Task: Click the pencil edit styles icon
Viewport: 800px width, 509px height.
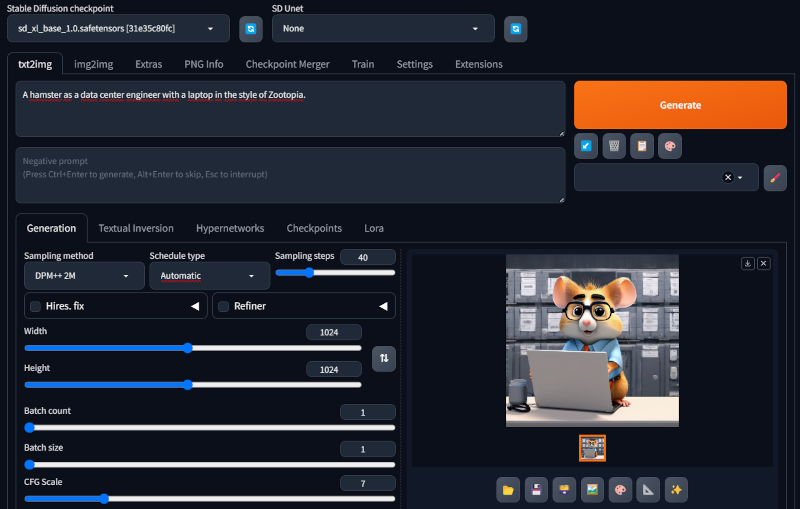Action: [x=775, y=177]
